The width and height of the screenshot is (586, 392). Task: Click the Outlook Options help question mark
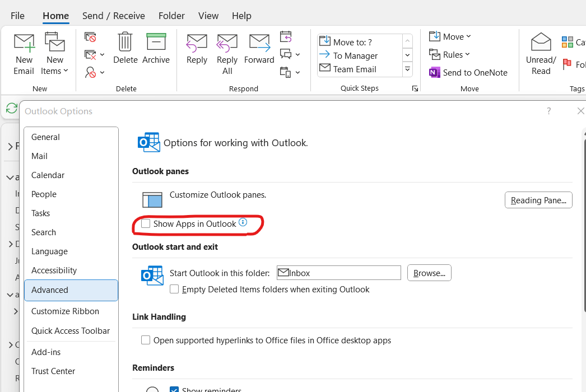(x=548, y=111)
